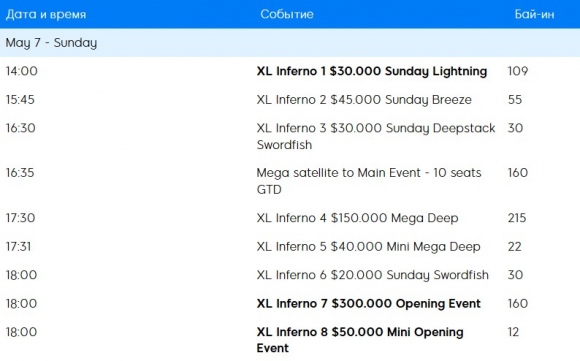Open XL Inferno 4 $150.000 Mega Deep
The image size is (580, 361).
pos(357,218)
